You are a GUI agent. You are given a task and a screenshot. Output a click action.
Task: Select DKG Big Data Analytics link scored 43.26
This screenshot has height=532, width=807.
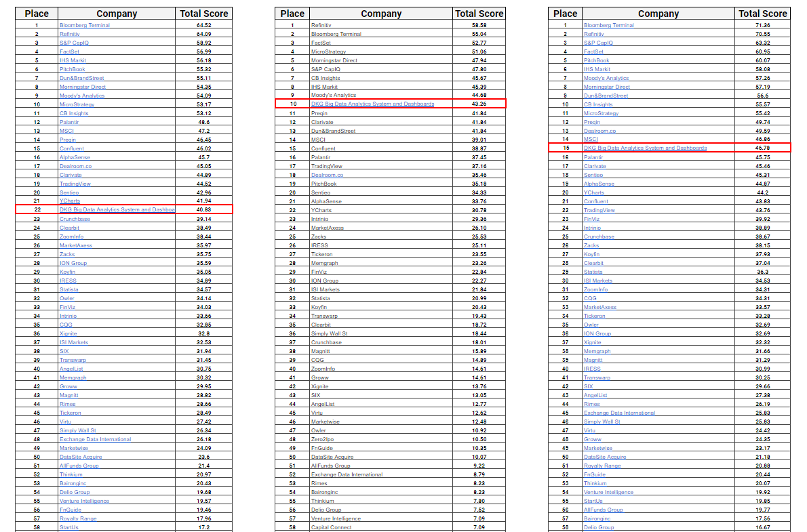point(372,104)
